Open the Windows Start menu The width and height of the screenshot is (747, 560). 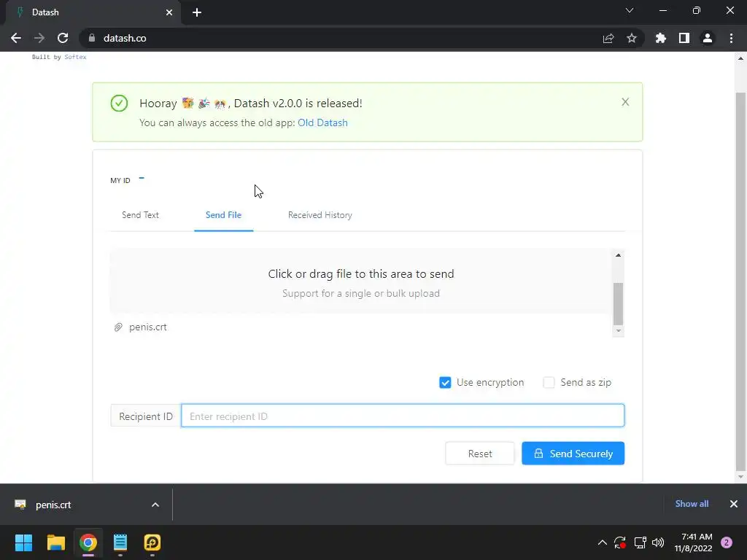[x=23, y=542]
